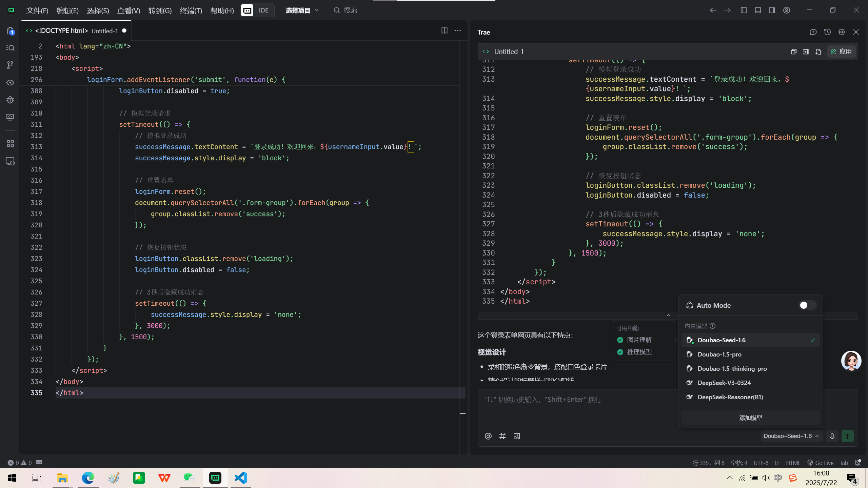Click the split editor icon

444,30
